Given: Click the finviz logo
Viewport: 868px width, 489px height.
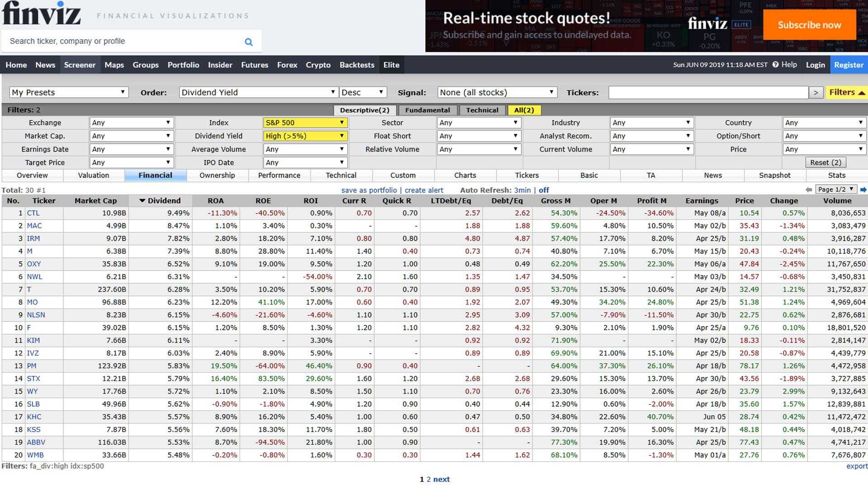Looking at the screenshot, I should click(42, 14).
